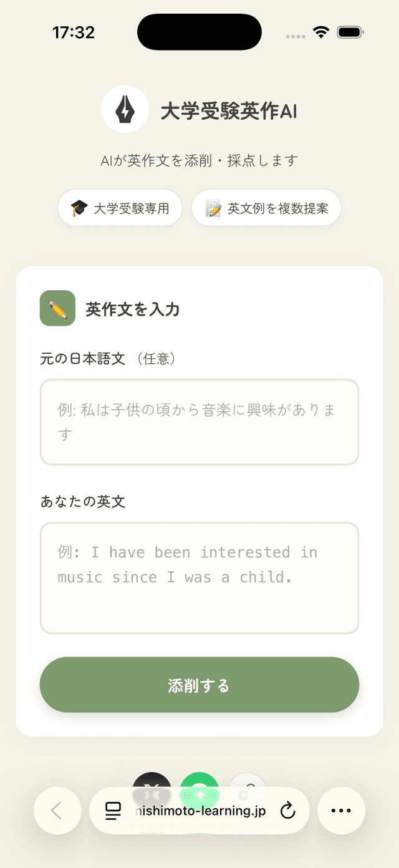Click the graduation cap icon on 大学受験専用 badge
The image size is (399, 868).
click(x=79, y=207)
